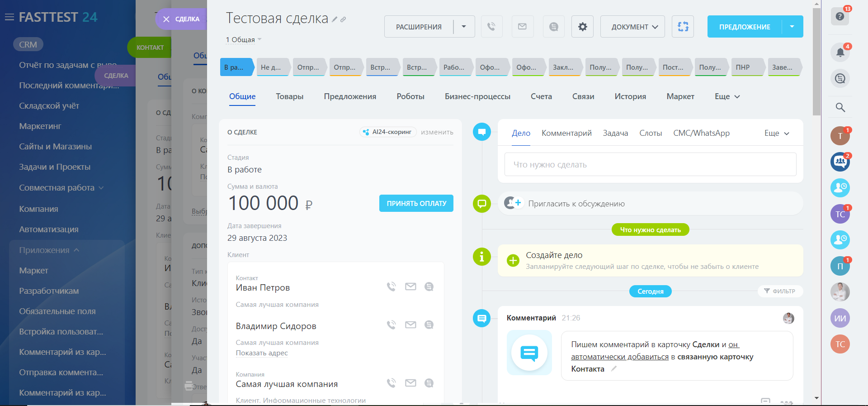Set deal stage to Не д... in the stage bar

(x=274, y=67)
